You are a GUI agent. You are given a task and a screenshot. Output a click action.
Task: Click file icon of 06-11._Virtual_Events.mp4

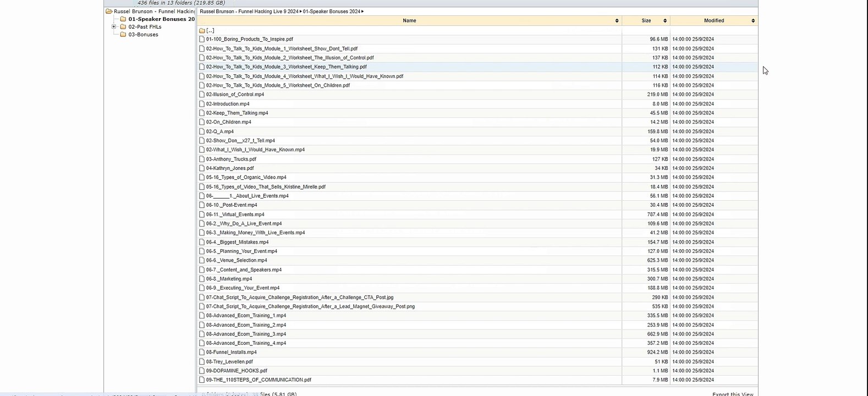coord(202,214)
